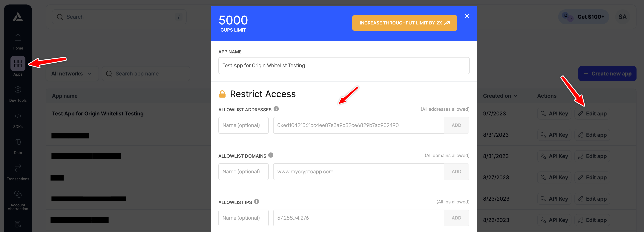Open the SDKs section
Viewport: 644px width, 232px height.
coord(18,120)
